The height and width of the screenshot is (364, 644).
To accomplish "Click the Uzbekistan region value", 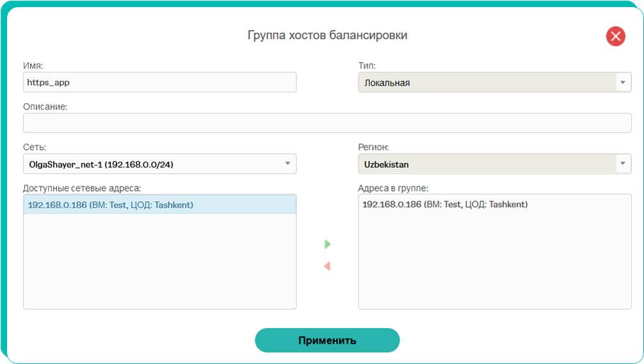I will pos(386,165).
